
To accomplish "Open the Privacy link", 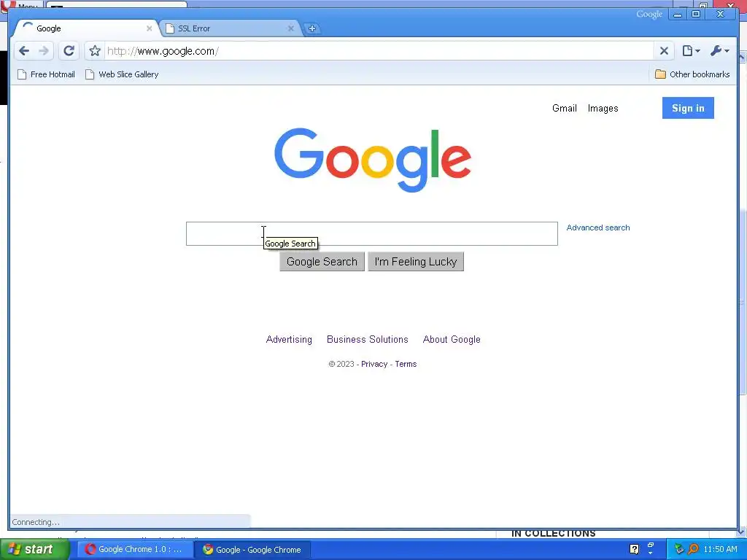I will point(374,364).
